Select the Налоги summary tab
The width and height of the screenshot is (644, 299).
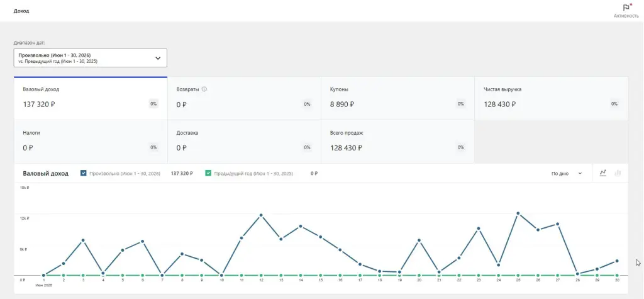tap(91, 142)
